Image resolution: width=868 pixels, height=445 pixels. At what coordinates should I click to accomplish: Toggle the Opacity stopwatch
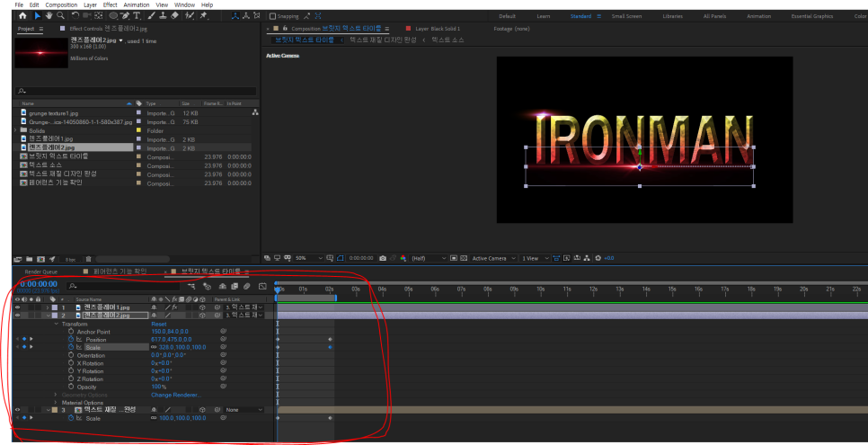[x=71, y=387]
